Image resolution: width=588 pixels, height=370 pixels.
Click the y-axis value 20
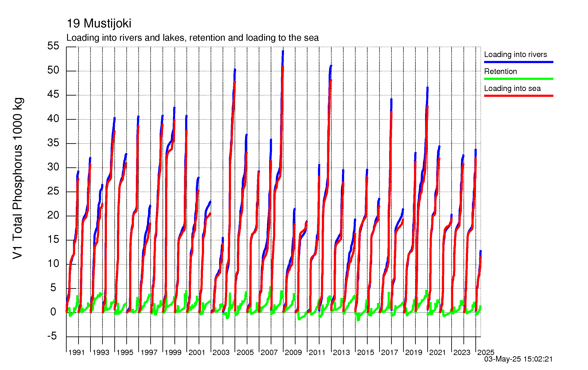point(53,215)
